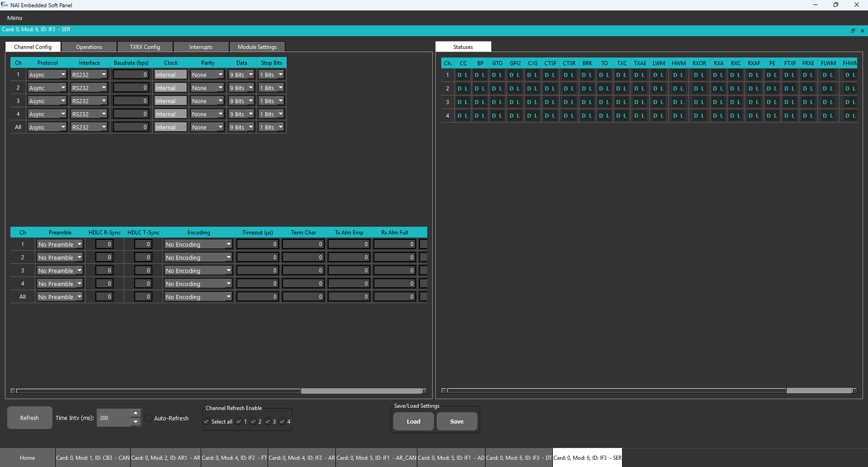Open channel 4 Encoding dropdown
Viewport: 868px width, 467px height.
198,284
